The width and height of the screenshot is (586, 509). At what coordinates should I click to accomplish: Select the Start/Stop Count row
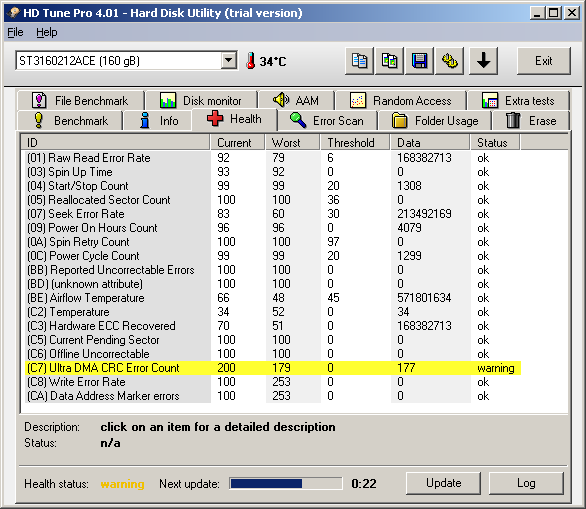pos(273,186)
